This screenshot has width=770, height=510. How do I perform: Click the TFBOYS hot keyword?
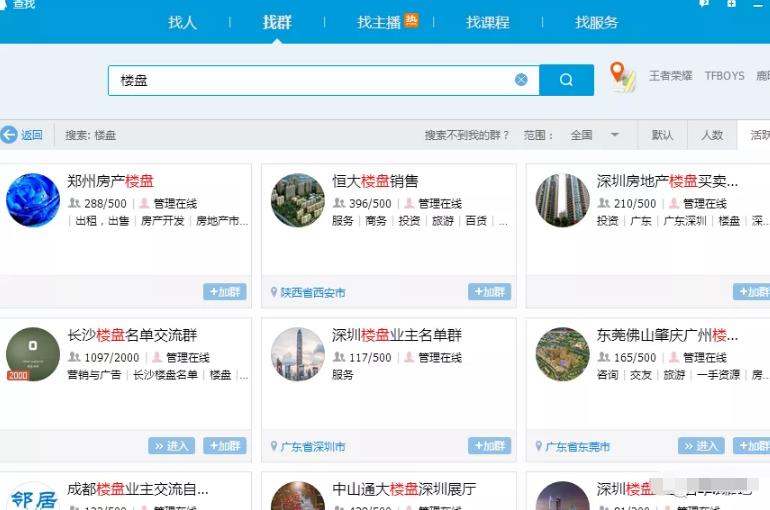click(724, 76)
